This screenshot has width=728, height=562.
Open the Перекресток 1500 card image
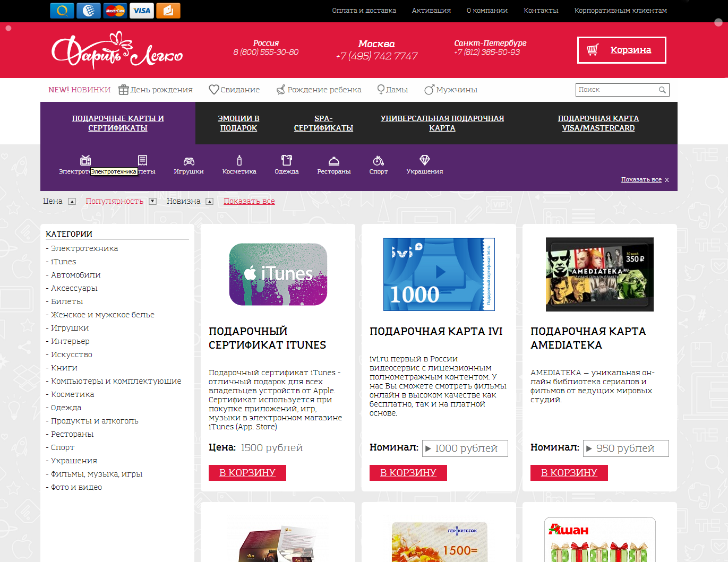[x=439, y=542]
